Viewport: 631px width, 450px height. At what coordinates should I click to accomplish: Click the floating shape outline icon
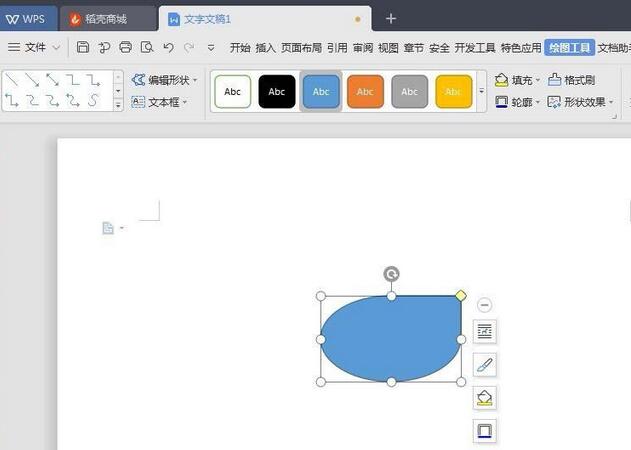485,431
